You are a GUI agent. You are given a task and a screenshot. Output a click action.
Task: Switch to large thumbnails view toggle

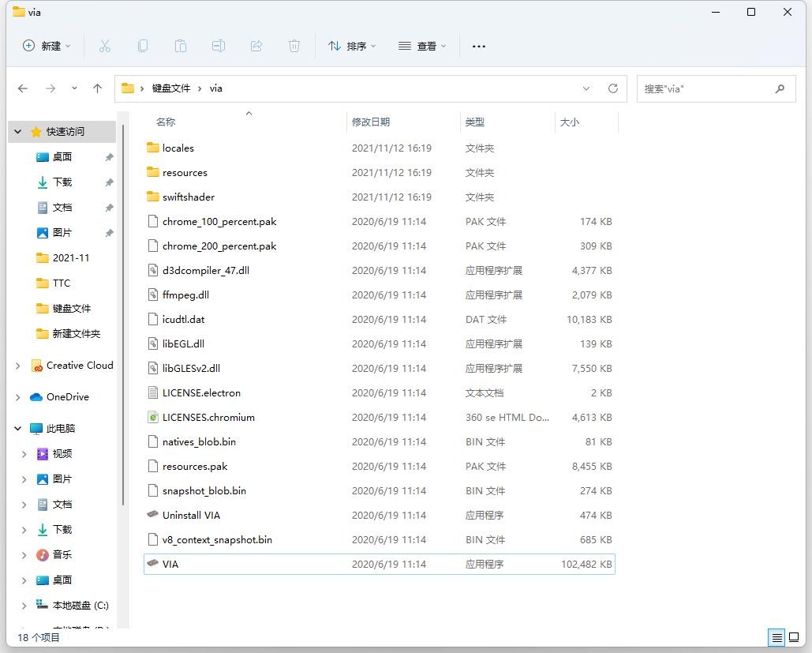pyautogui.click(x=795, y=637)
